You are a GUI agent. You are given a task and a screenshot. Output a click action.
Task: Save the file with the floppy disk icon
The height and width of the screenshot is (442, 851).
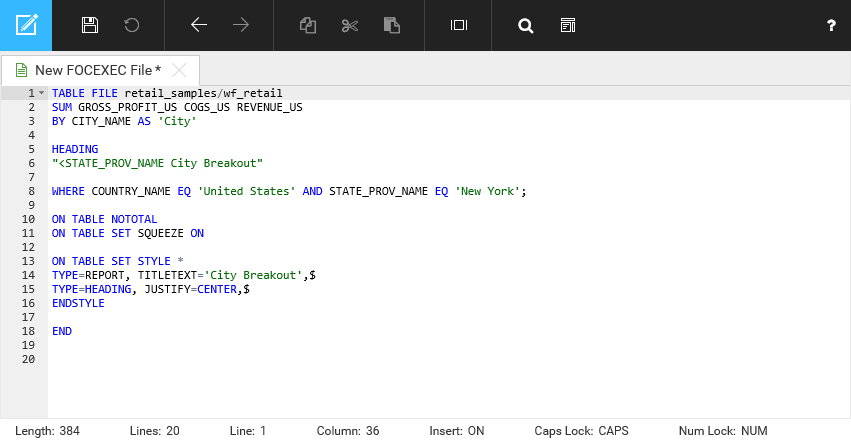(90, 25)
